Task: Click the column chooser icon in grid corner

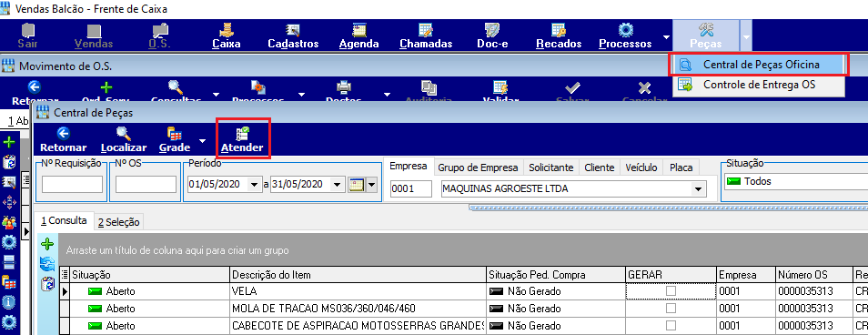Action: 65,275
